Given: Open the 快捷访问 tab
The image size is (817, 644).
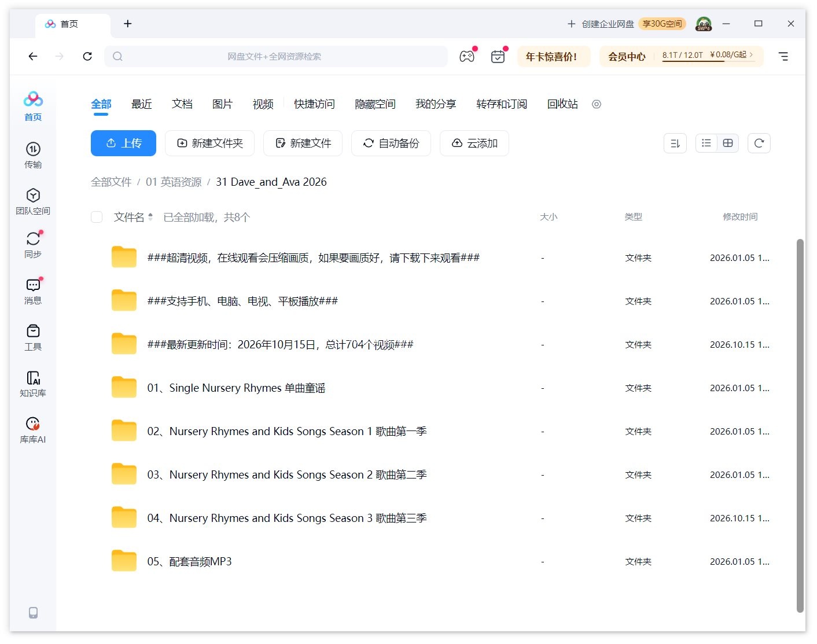Looking at the screenshot, I should point(314,104).
